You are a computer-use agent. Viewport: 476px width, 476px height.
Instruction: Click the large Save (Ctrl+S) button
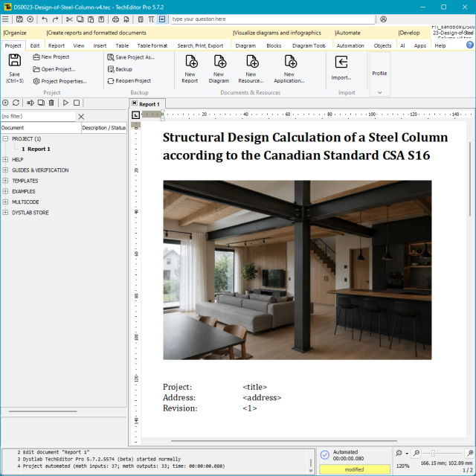pos(15,68)
